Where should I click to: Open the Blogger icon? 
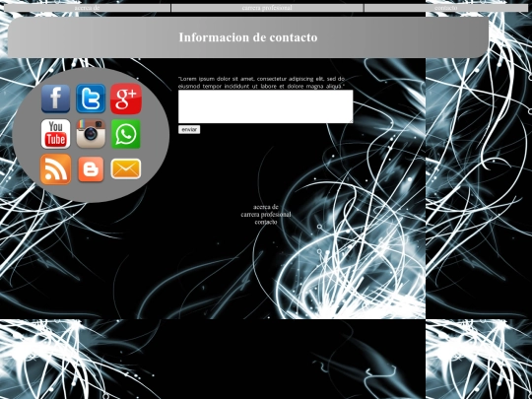91,169
